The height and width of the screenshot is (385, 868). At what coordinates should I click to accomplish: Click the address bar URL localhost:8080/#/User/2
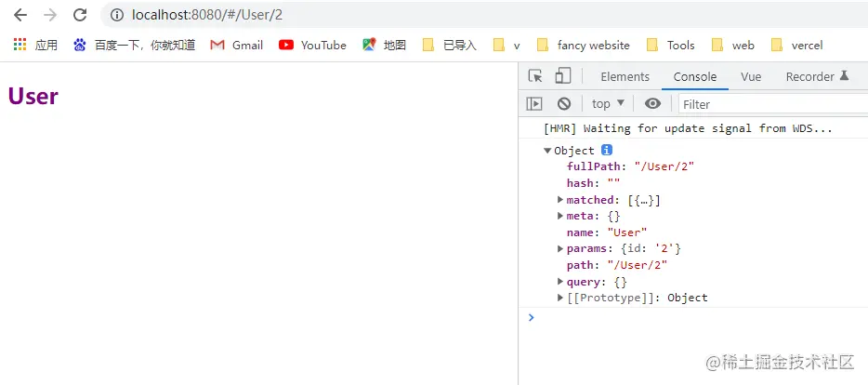click(x=207, y=15)
